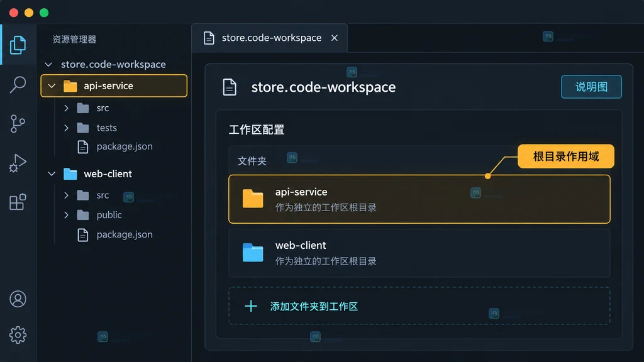Image resolution: width=644 pixels, height=362 pixels.
Task: Click store.code-workspace root label in explorer
Action: coord(113,65)
